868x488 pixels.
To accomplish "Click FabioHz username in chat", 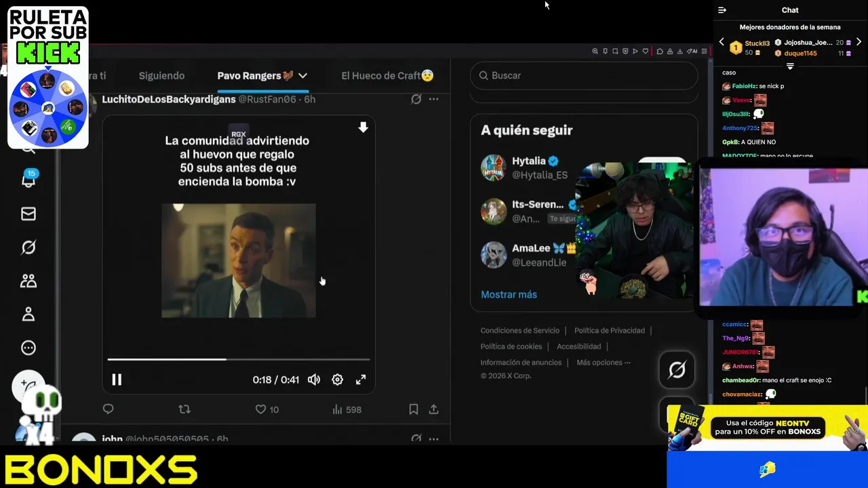I will point(744,86).
